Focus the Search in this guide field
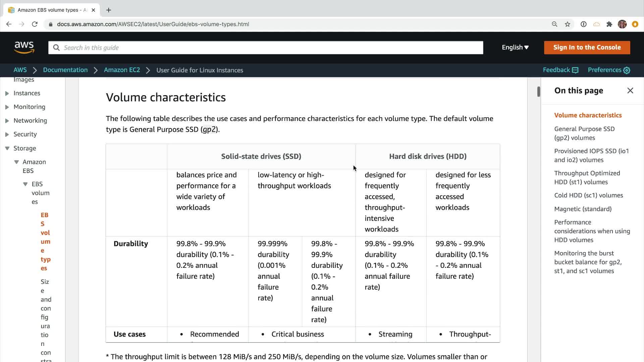Screen dimensions: 644x362 (x=265, y=48)
